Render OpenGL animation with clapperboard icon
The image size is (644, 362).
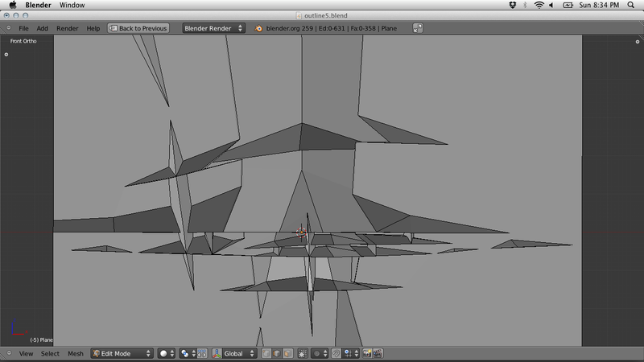(378, 353)
